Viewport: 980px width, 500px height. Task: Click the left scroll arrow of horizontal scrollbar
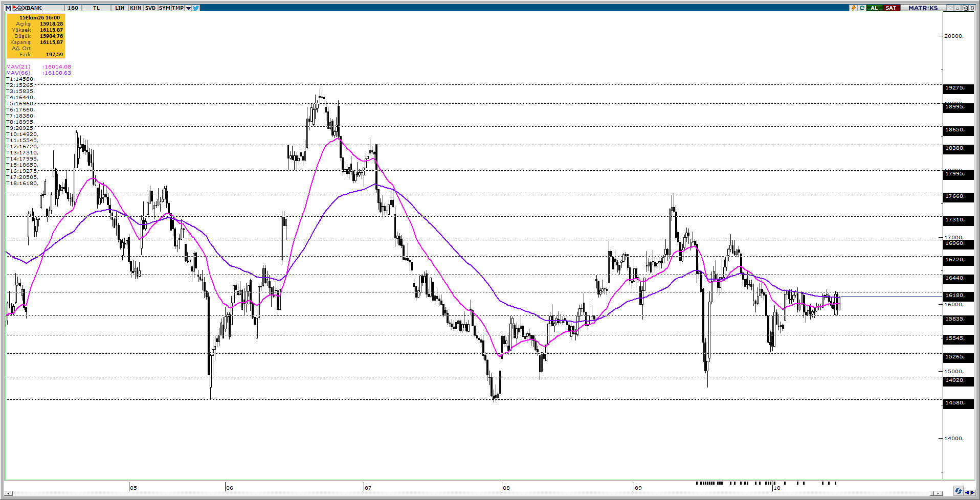[9, 494]
